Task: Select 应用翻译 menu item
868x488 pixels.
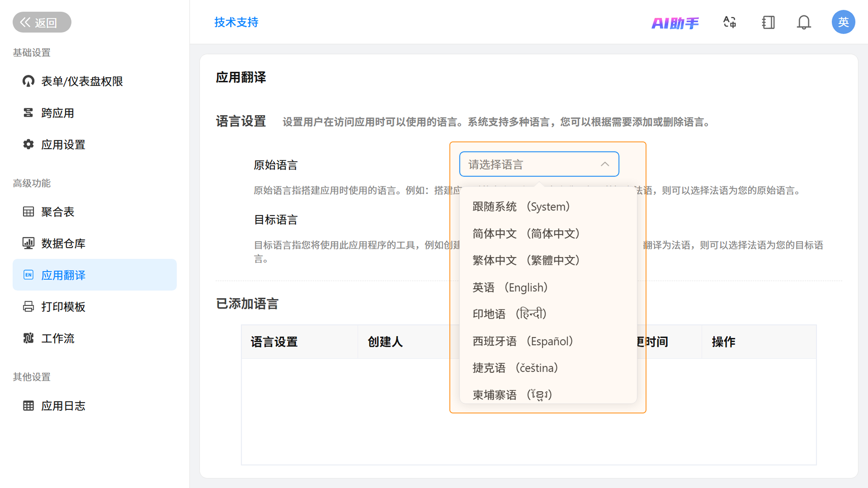Action: (x=95, y=275)
